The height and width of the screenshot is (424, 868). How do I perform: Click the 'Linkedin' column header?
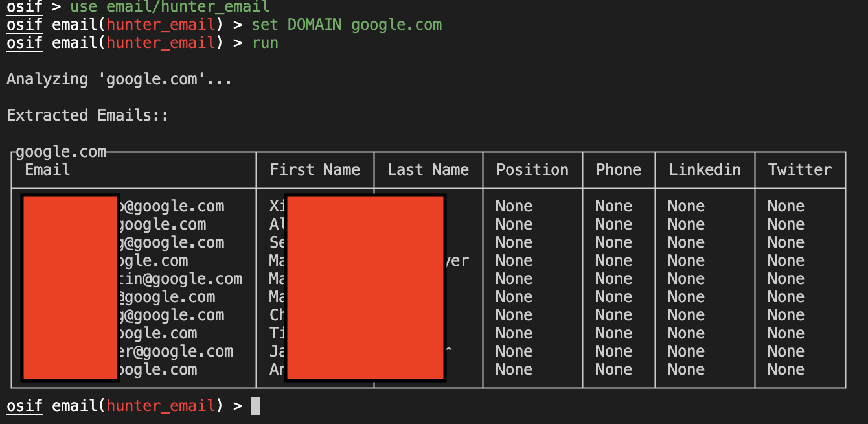pyautogui.click(x=705, y=170)
